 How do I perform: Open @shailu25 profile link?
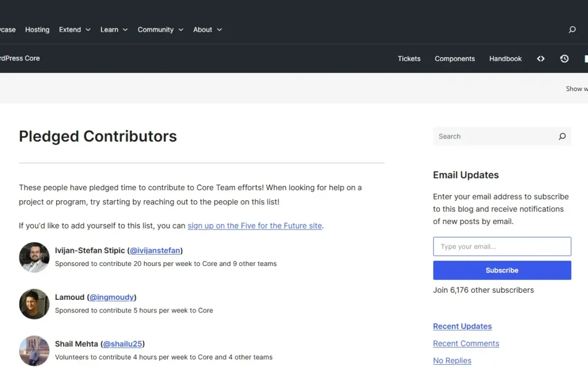(122, 344)
